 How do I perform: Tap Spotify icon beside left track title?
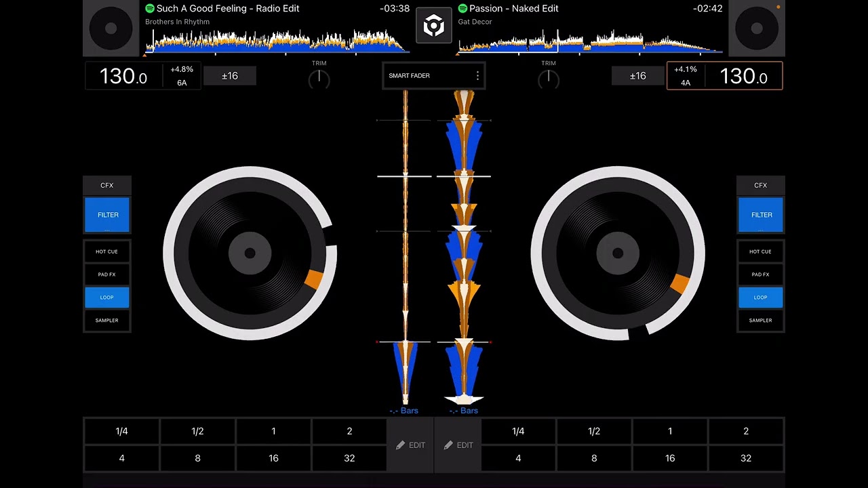(150, 9)
